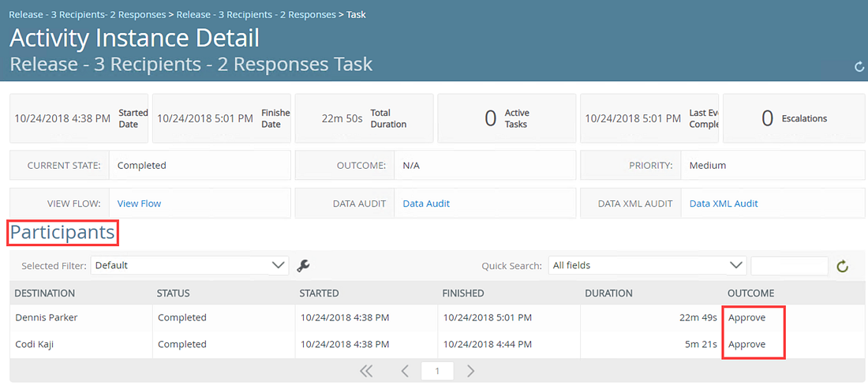
Task: Go to the previous page arrow
Action: 405,371
